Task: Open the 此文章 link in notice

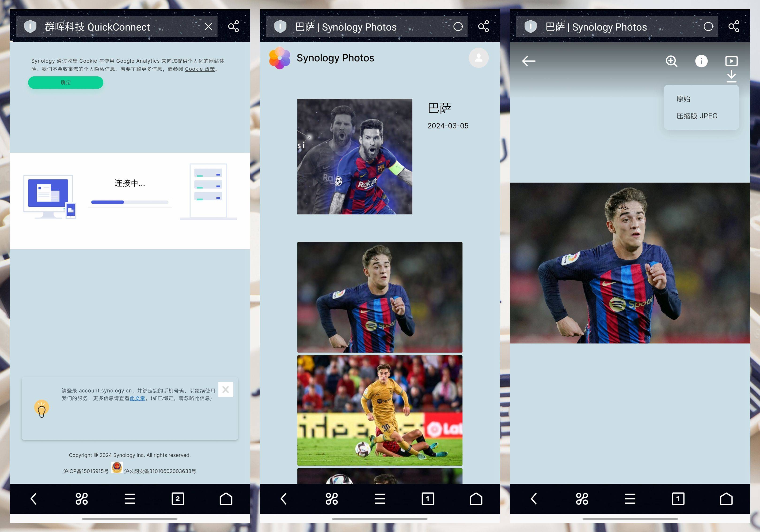Action: point(137,398)
